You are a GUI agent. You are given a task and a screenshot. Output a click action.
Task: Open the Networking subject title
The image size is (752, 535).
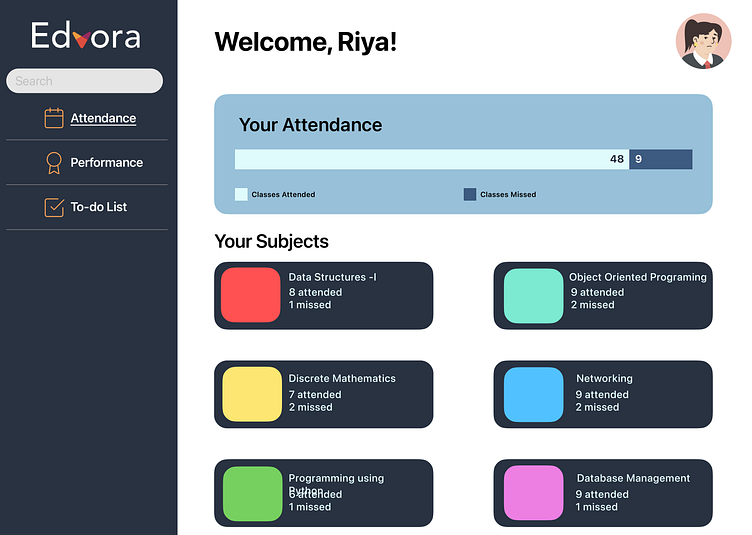point(604,379)
